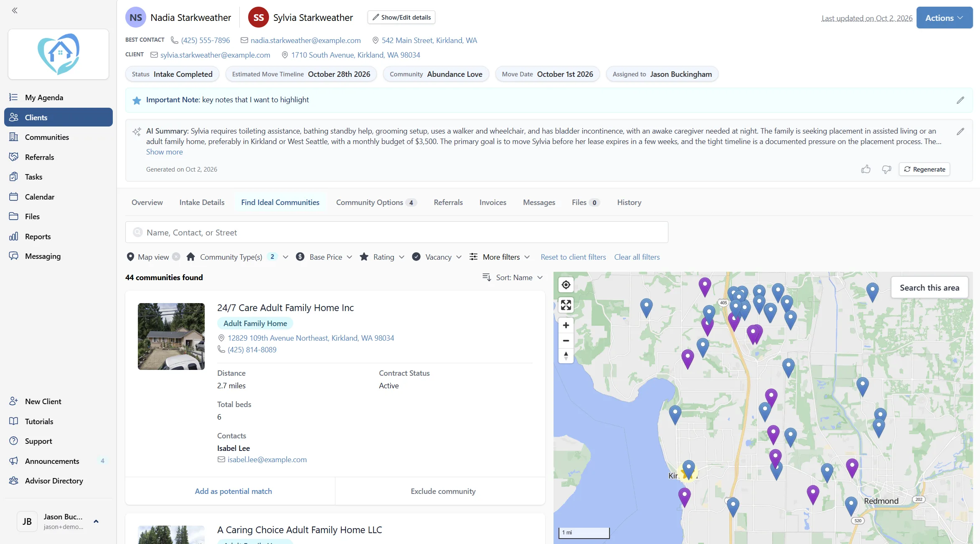Reset the map compass bearing
Screen dimensions: 980x544
coord(566,356)
